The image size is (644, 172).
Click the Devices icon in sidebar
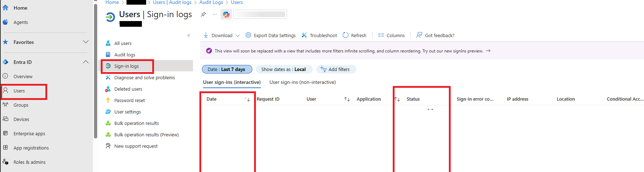5,119
